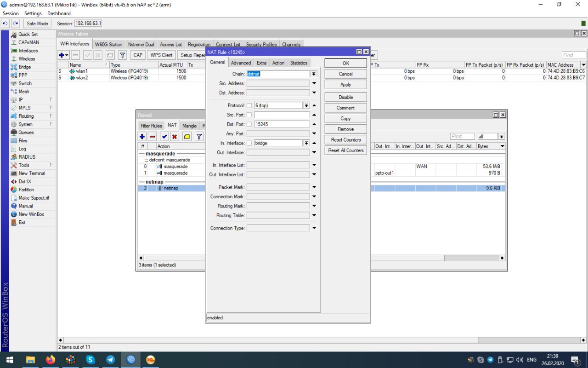Open the In. Interface dropdown list
Image resolution: width=588 pixels, height=368 pixels.
[306, 143]
